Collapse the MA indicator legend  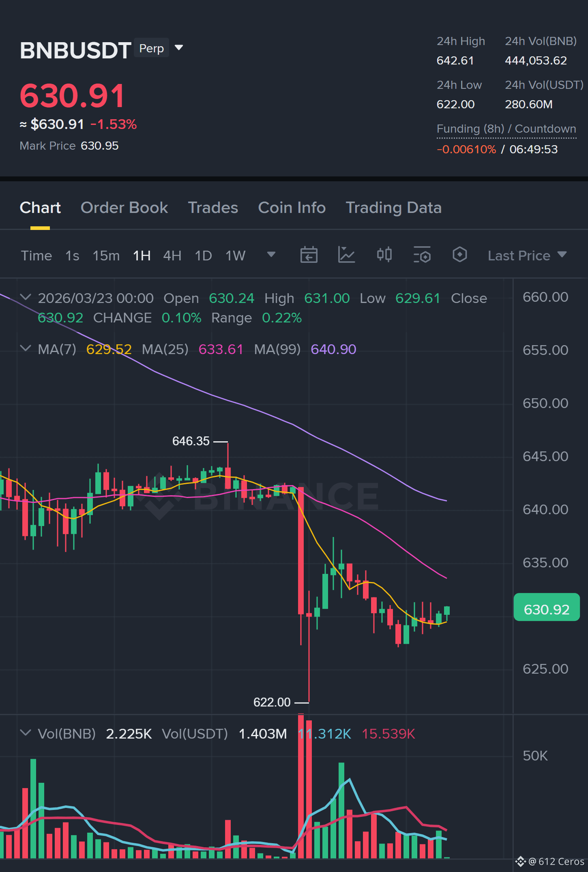pos(26,348)
